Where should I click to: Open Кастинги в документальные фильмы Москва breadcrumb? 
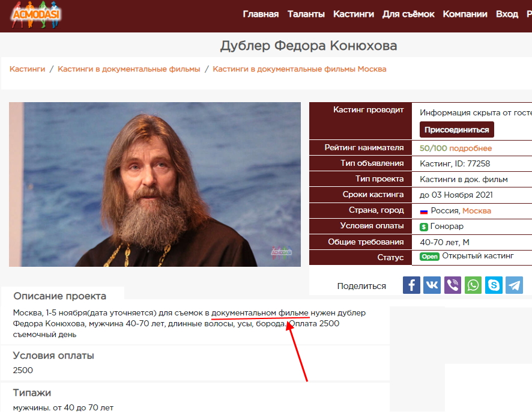pos(300,69)
